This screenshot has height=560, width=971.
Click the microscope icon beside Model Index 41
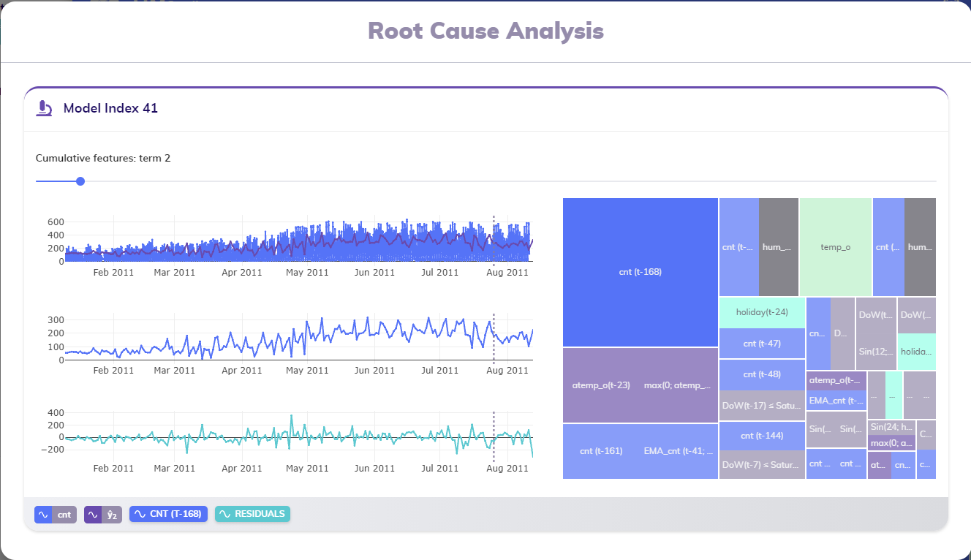[45, 108]
